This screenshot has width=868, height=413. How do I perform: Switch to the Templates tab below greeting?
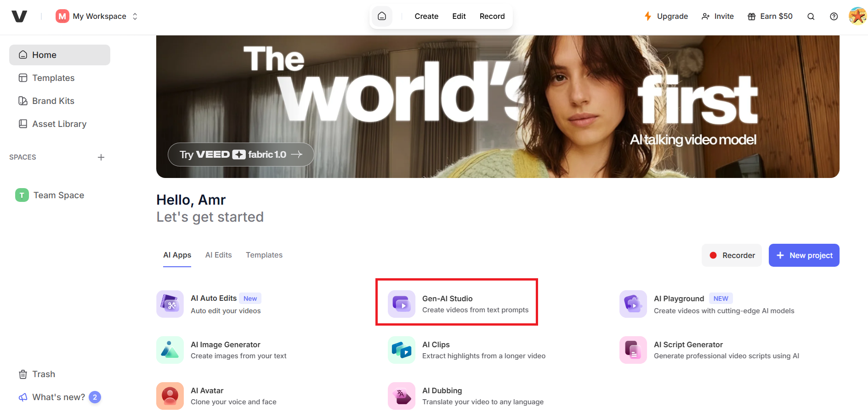[x=264, y=255]
